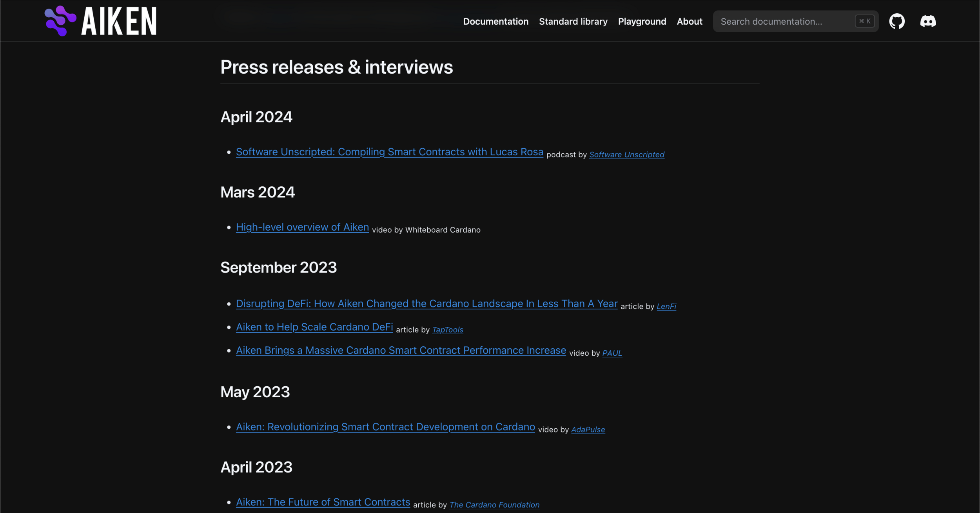Open the GitHub repository icon
Screen dimensions: 980x513
tap(897, 21)
